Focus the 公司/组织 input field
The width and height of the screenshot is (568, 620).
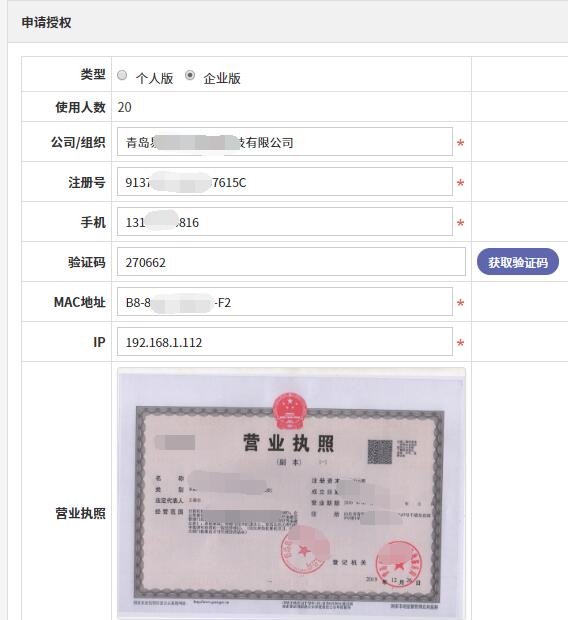(x=285, y=142)
